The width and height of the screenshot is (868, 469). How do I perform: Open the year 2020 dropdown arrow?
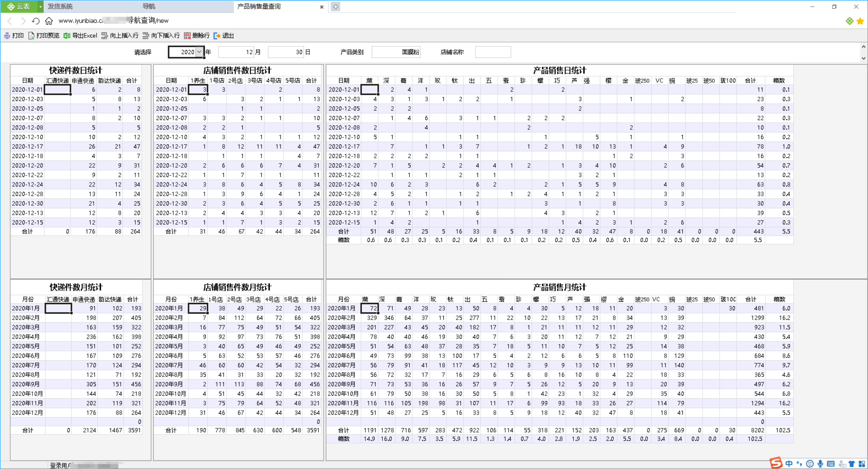coord(199,52)
